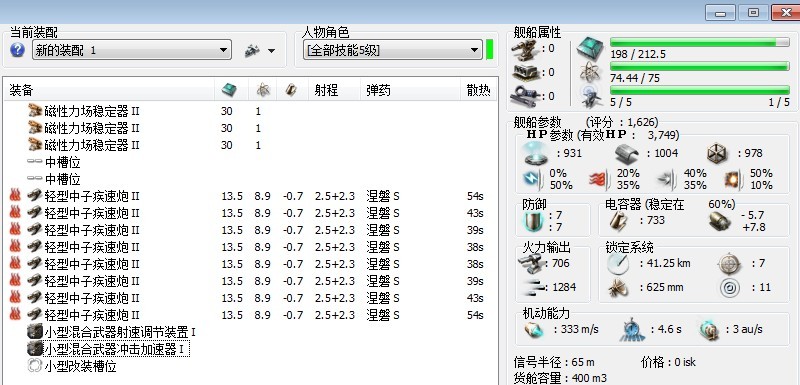This screenshot has width=800, height=385.
Task: Click the kinetic resistance icon showing 40% and 35%
Action: point(667,179)
